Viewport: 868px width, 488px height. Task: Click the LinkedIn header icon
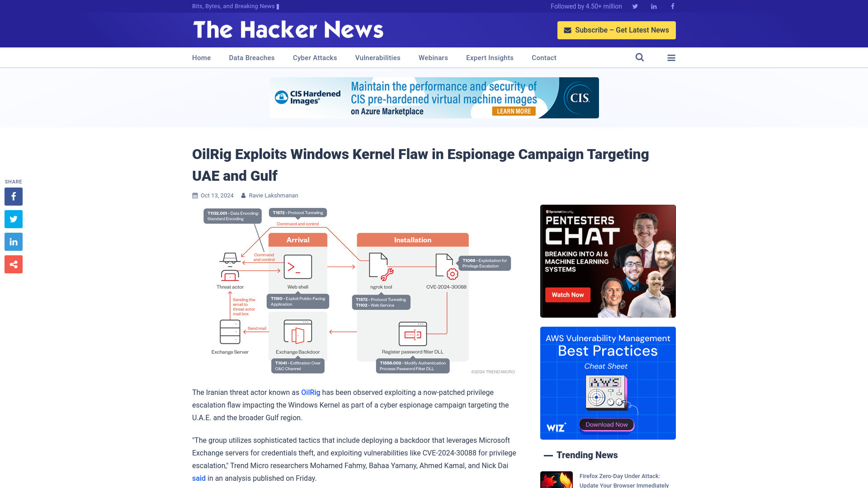click(x=653, y=6)
